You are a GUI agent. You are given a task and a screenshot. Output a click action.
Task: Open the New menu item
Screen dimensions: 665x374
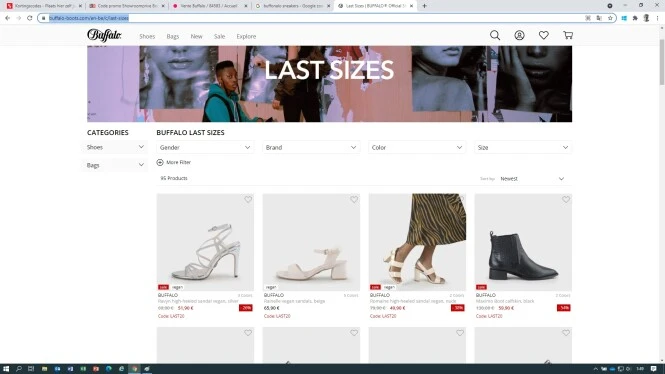[196, 36]
